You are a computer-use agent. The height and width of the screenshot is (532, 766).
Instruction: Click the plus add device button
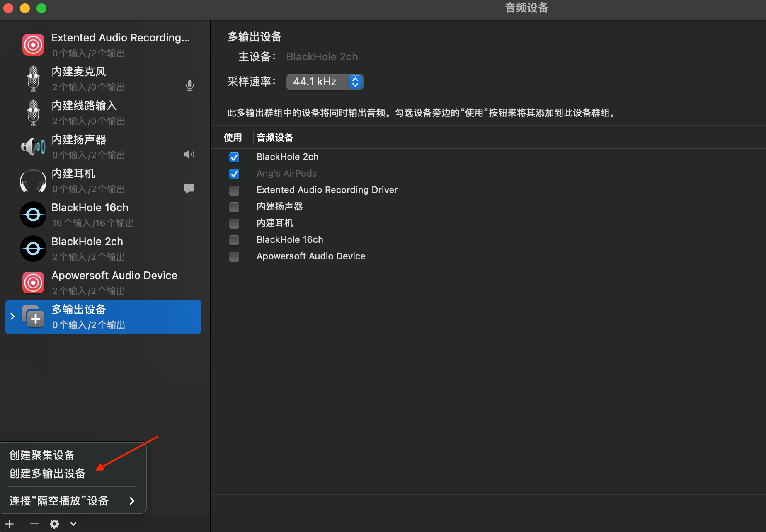10,524
